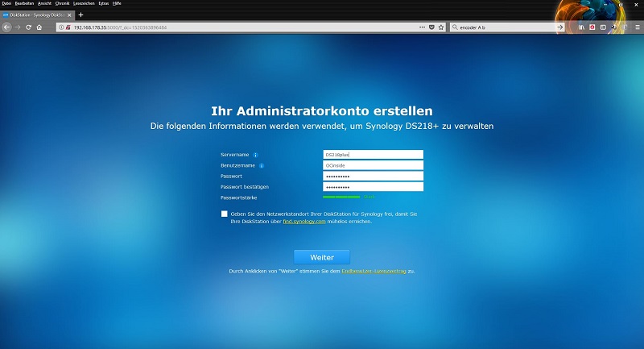Open the find.synology.com link
The height and width of the screenshot is (349, 644).
304,221
